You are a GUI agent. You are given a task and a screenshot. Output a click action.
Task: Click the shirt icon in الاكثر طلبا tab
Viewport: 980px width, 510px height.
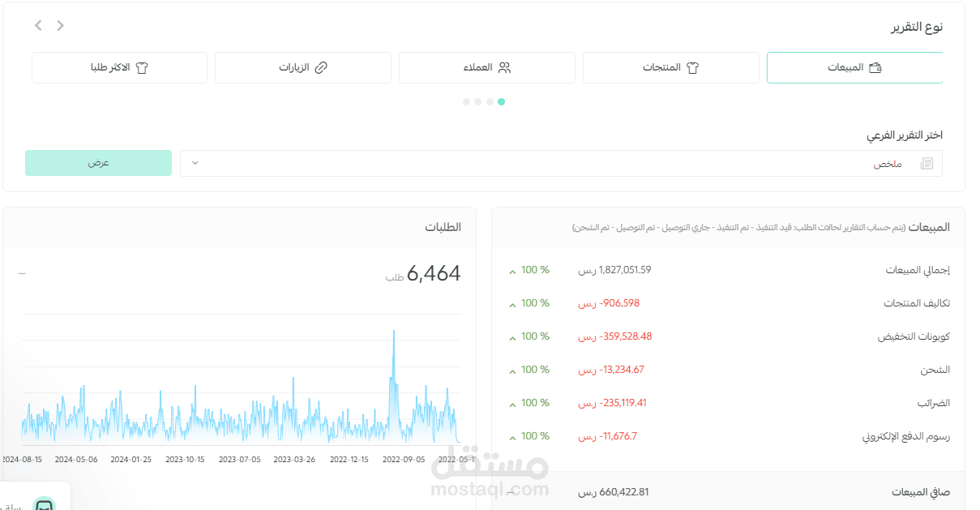point(143,68)
